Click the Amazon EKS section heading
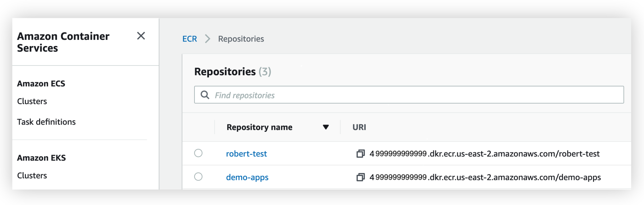Screen dimensions: 644x205 coord(41,158)
